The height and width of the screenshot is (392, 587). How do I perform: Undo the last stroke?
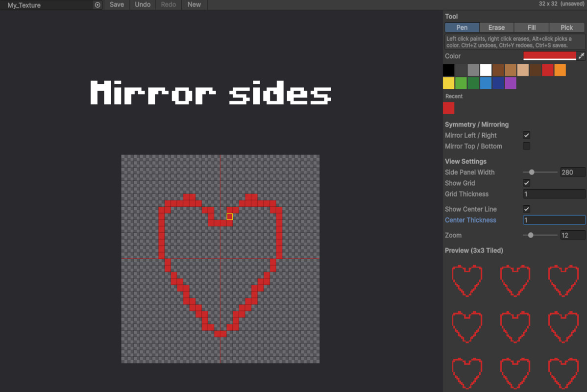click(143, 4)
